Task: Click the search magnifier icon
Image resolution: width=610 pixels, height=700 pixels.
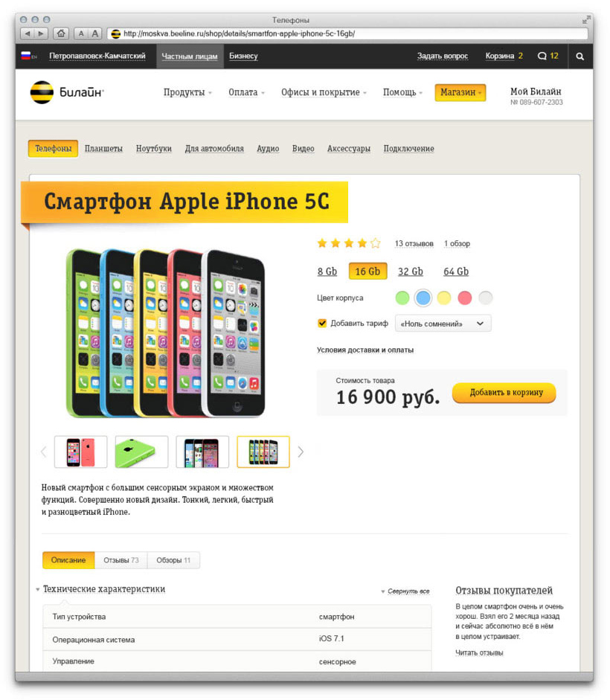Action: (x=579, y=57)
